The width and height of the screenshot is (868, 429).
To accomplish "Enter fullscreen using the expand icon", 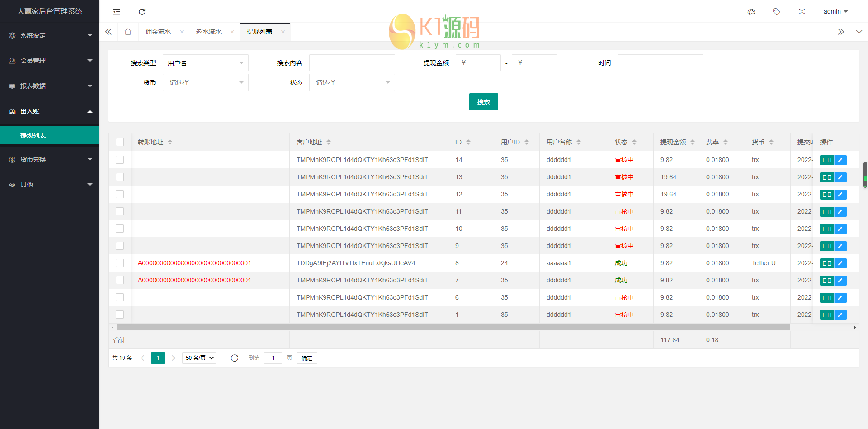I will coord(802,12).
